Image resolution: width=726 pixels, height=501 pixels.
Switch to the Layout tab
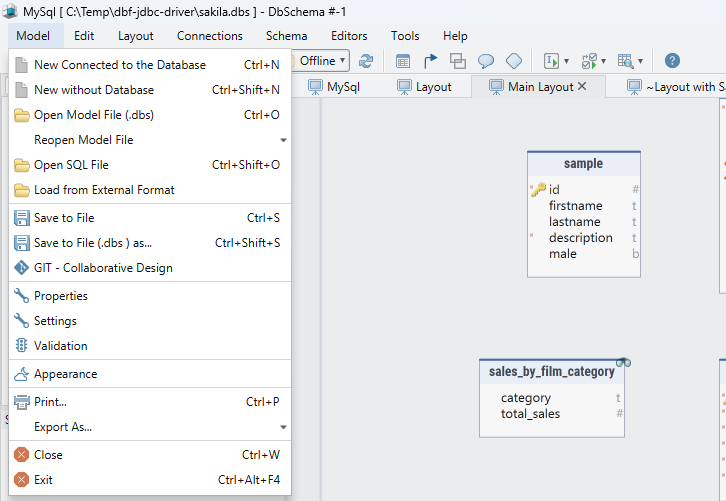click(425, 87)
